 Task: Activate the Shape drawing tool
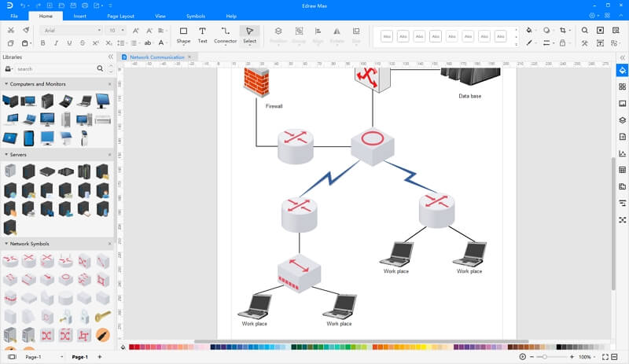(x=183, y=35)
